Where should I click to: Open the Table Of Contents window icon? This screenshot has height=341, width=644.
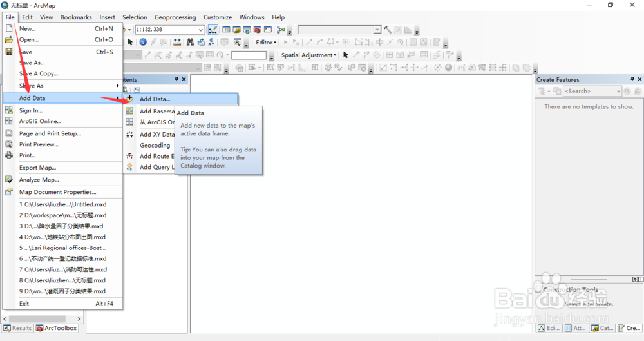point(226,30)
